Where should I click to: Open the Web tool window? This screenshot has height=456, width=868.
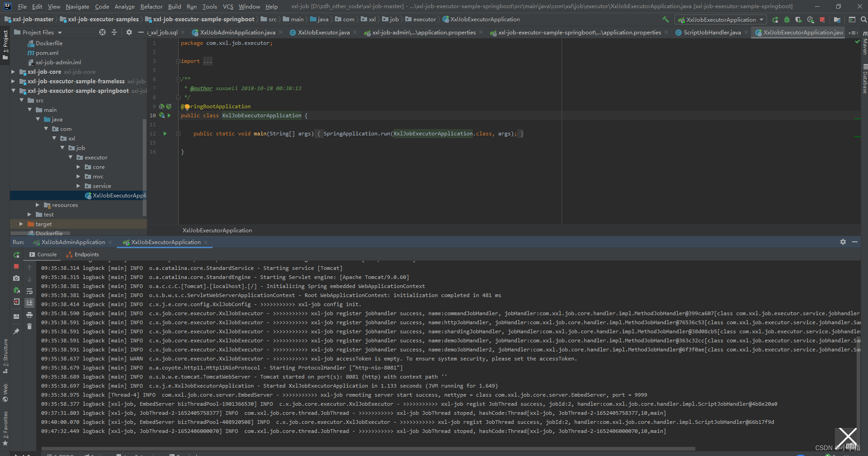5,393
